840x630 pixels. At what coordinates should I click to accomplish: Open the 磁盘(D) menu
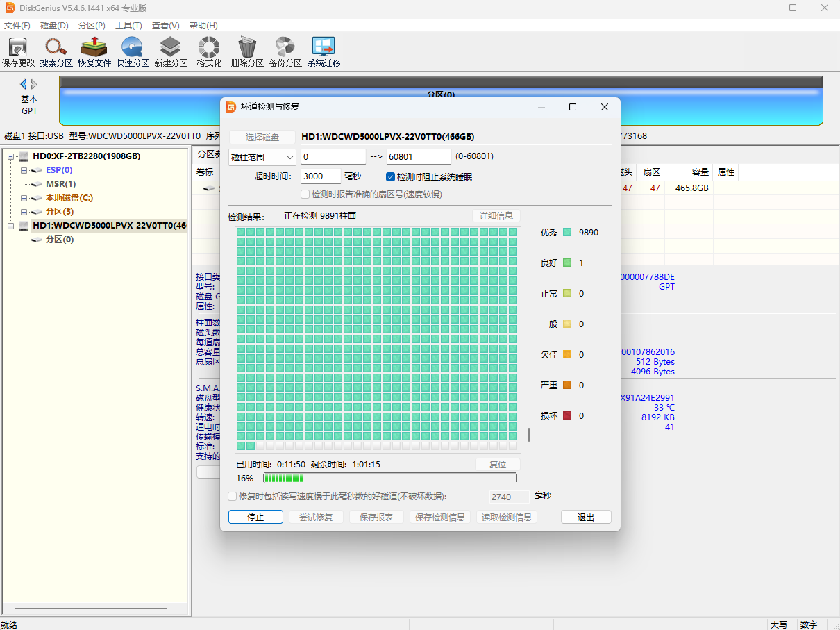pyautogui.click(x=54, y=26)
